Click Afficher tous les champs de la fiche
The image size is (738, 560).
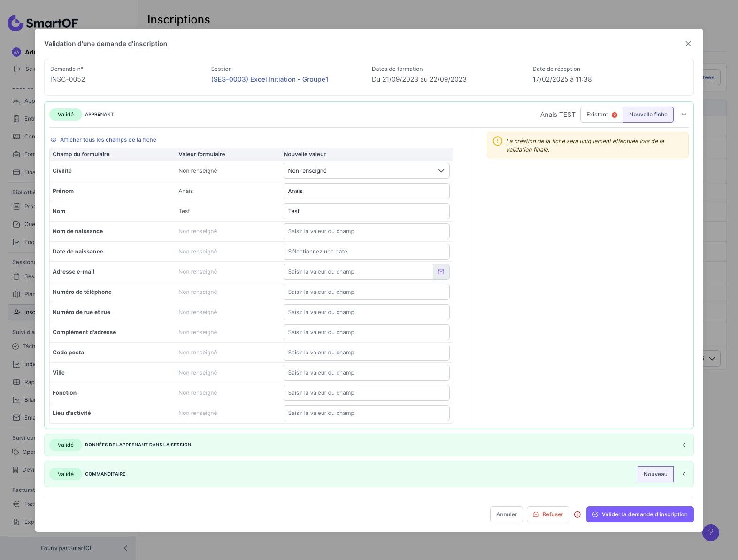[x=103, y=140]
